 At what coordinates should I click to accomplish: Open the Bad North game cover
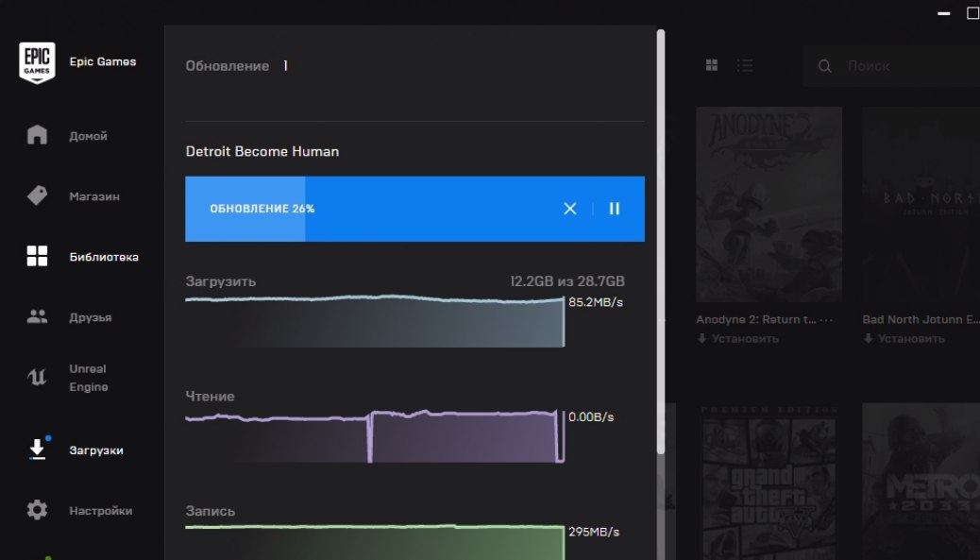point(921,204)
